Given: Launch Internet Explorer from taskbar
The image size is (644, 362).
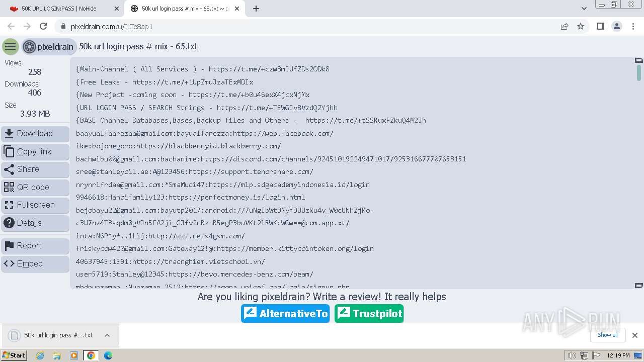Looking at the screenshot, I should tap(40, 355).
